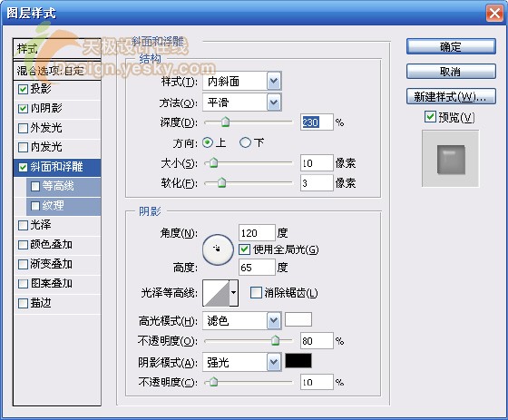Click the black shadow mode color swatch

(298, 361)
